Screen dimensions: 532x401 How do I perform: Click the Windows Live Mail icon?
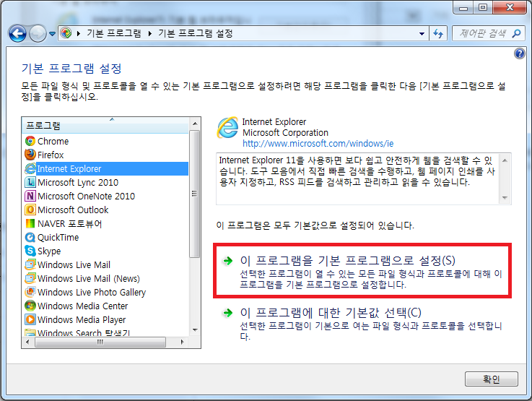point(30,264)
